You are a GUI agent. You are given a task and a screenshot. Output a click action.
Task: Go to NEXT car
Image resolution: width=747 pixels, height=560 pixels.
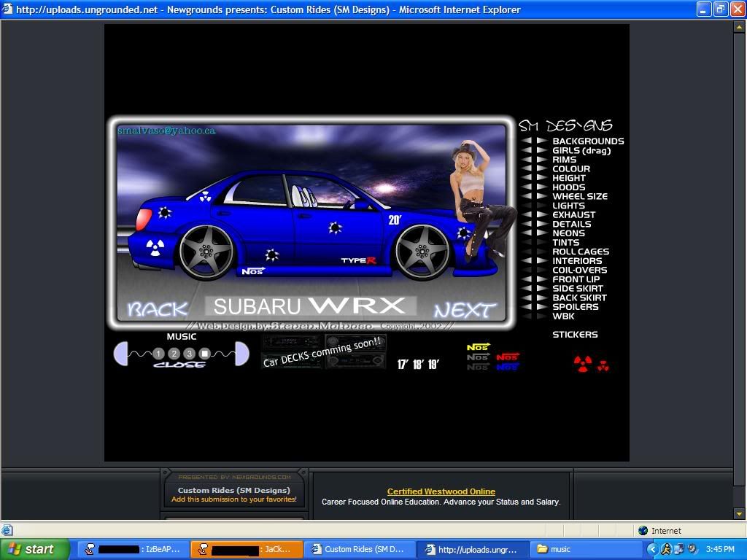point(465,311)
